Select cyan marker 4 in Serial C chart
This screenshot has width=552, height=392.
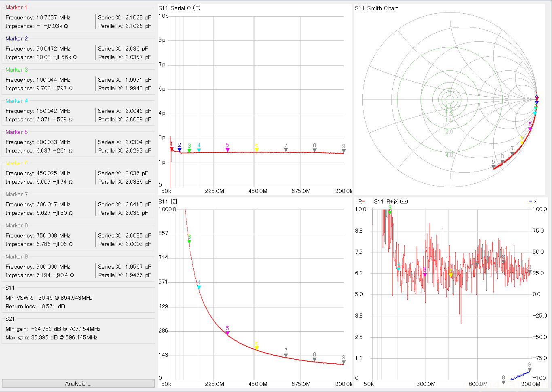coord(199,150)
